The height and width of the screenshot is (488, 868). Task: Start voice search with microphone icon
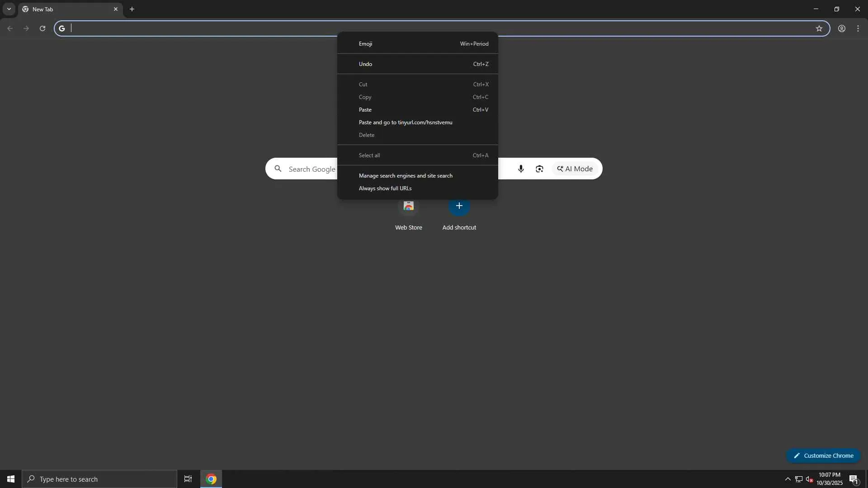point(521,169)
